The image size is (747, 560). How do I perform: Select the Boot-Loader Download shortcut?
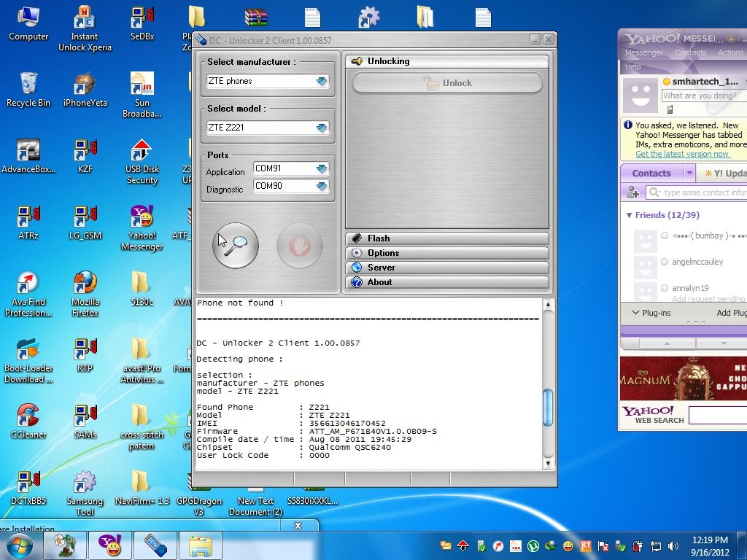(28, 360)
